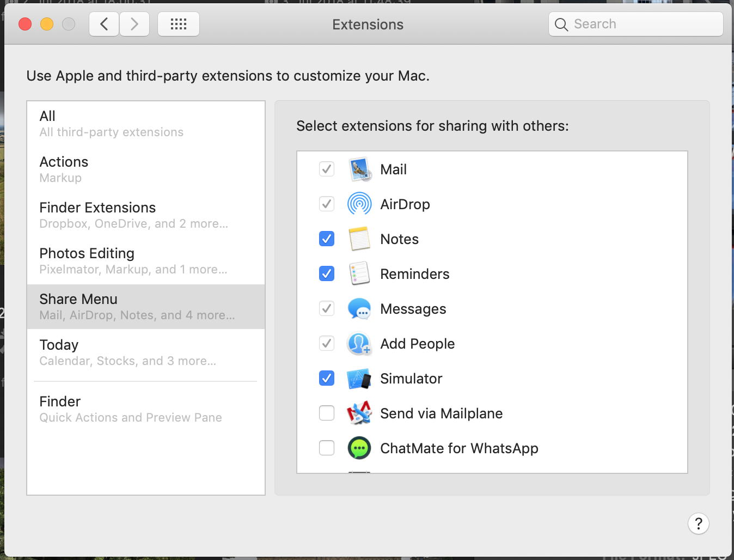Click the Simulator label text
The image size is (734, 560).
pyautogui.click(x=412, y=379)
